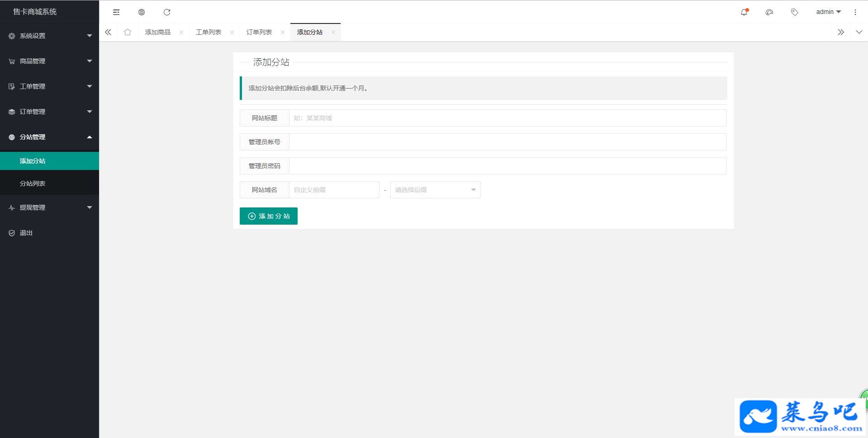Click the tag note icon in header
This screenshot has width=868, height=438.
tap(795, 12)
